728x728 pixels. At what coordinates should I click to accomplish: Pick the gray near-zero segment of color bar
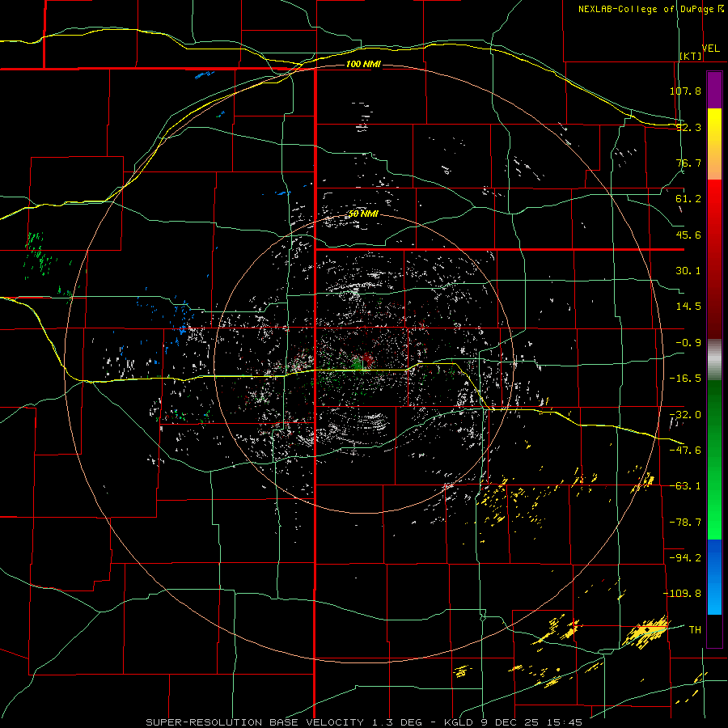click(x=714, y=360)
